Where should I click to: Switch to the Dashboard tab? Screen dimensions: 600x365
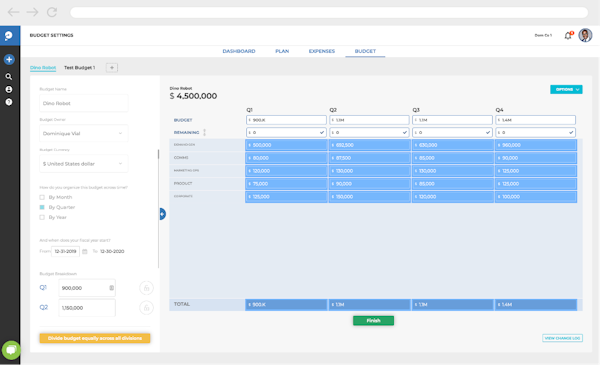[x=239, y=51]
